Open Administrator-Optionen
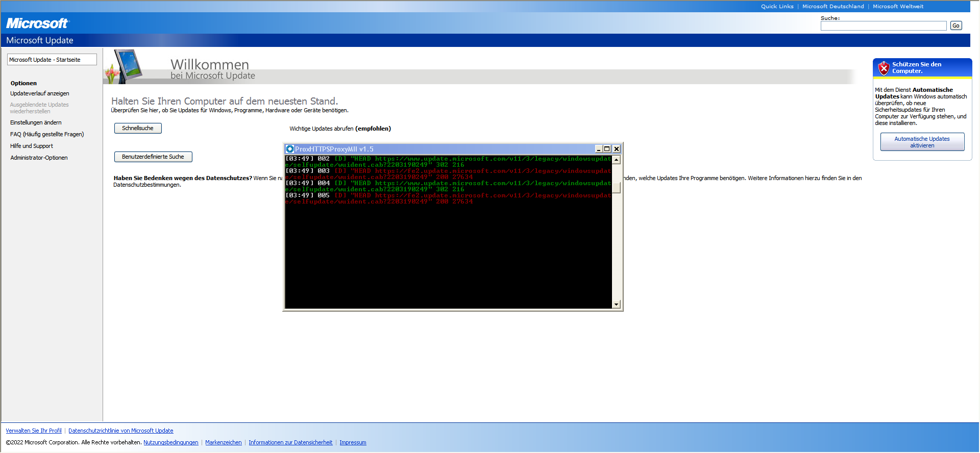980x453 pixels. coord(39,158)
